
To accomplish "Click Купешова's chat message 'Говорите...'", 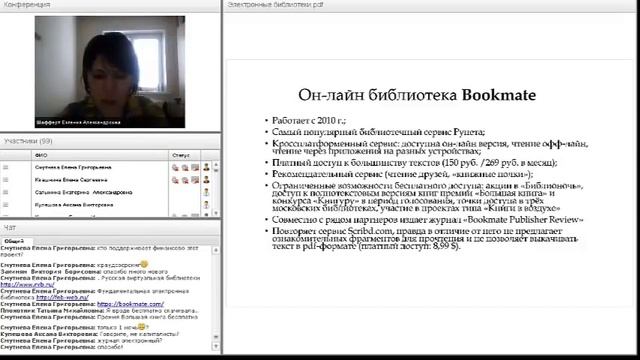I will [89, 334].
